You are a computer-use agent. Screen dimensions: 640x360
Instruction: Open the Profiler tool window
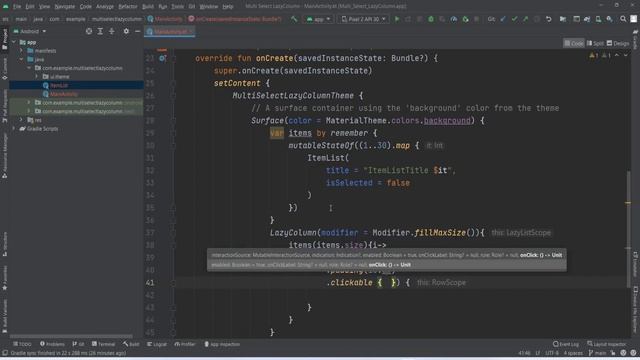coord(185,344)
